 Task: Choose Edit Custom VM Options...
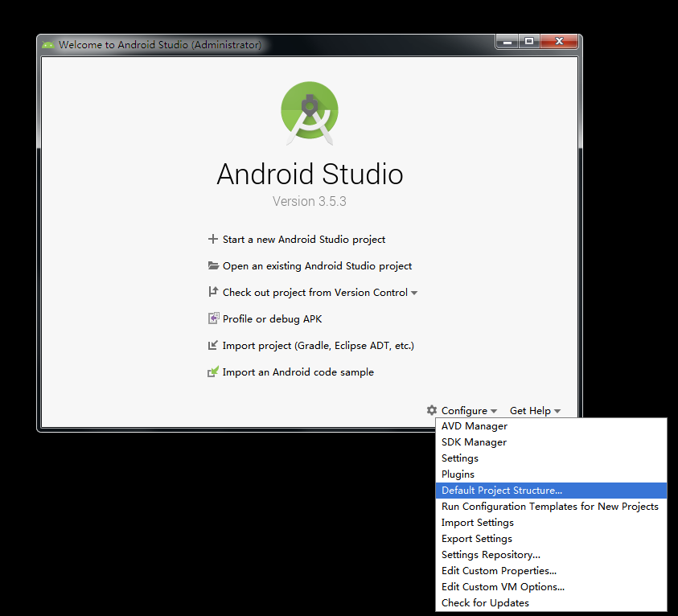551,586
